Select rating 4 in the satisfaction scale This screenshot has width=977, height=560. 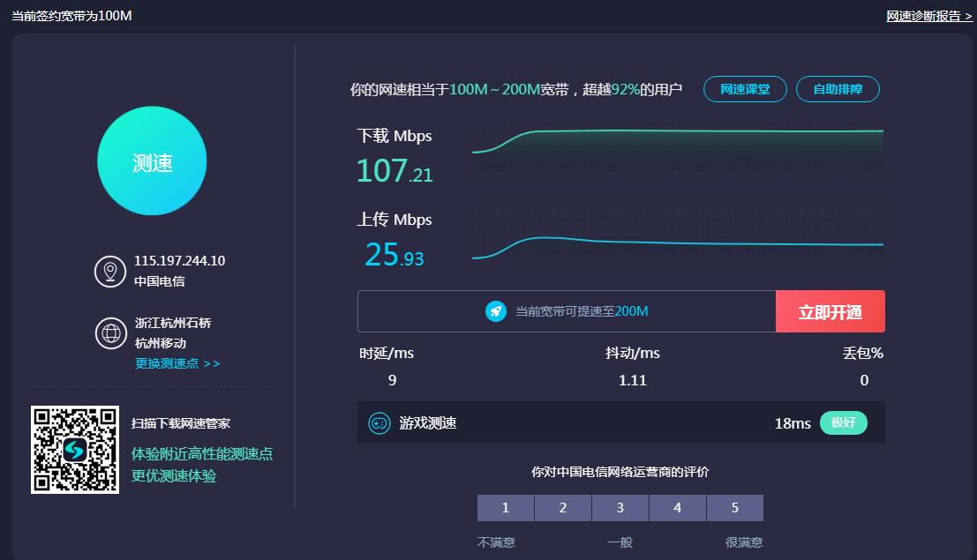coord(678,508)
